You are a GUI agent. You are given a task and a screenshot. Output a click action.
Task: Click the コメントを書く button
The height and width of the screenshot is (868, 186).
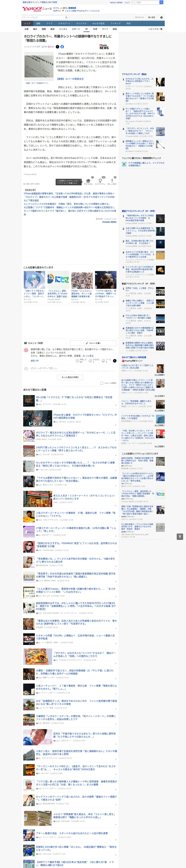93,343
